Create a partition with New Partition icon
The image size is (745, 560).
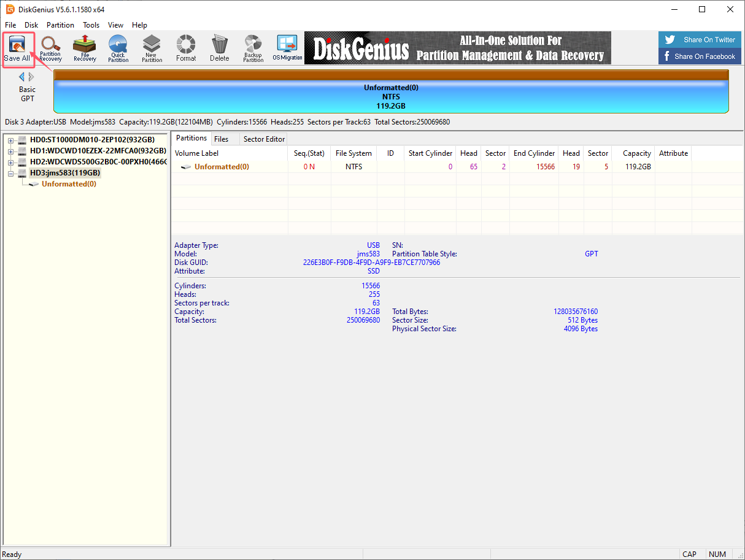152,48
